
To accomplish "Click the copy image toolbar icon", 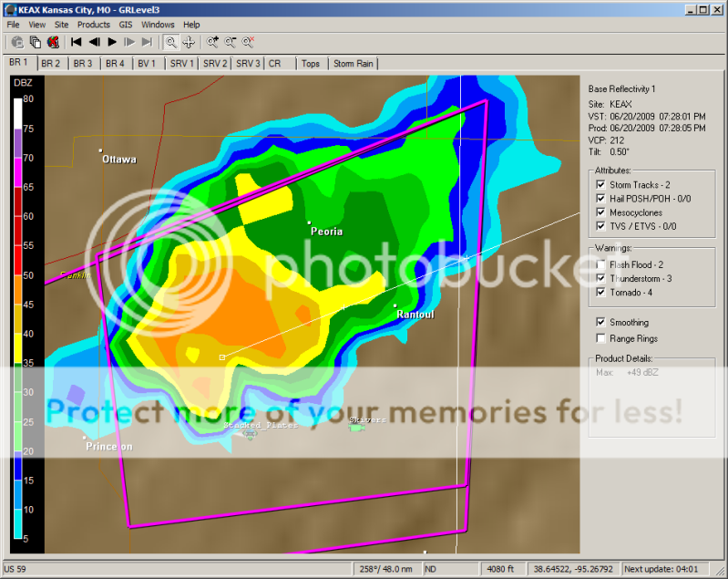I will click(x=36, y=42).
